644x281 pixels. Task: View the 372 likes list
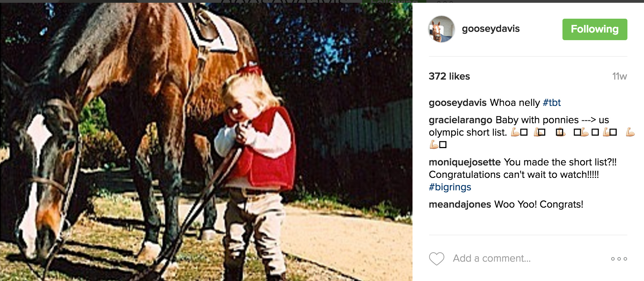click(x=449, y=76)
